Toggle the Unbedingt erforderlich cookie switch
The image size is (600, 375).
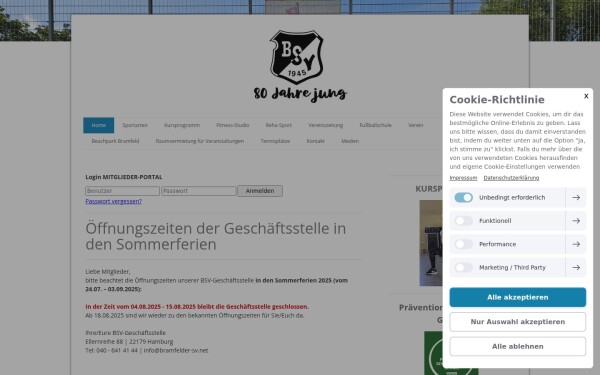coord(463,197)
